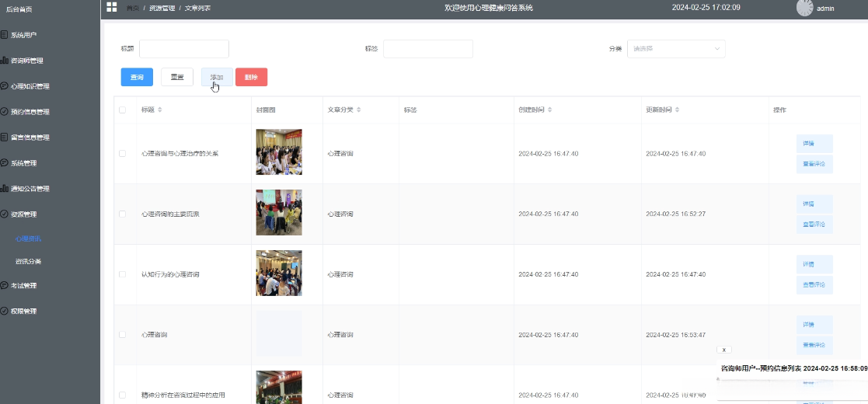Open 详情 for 认知行为的心理咨询

pos(814,264)
